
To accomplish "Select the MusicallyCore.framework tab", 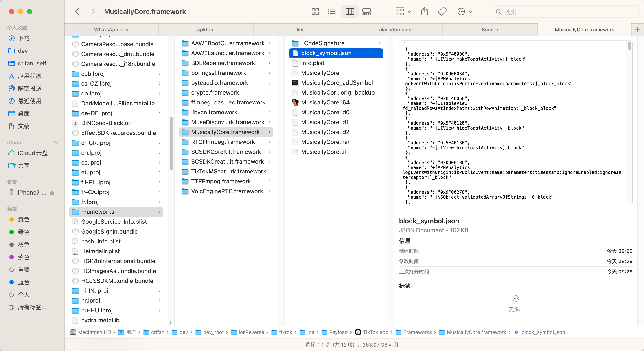I will (584, 30).
